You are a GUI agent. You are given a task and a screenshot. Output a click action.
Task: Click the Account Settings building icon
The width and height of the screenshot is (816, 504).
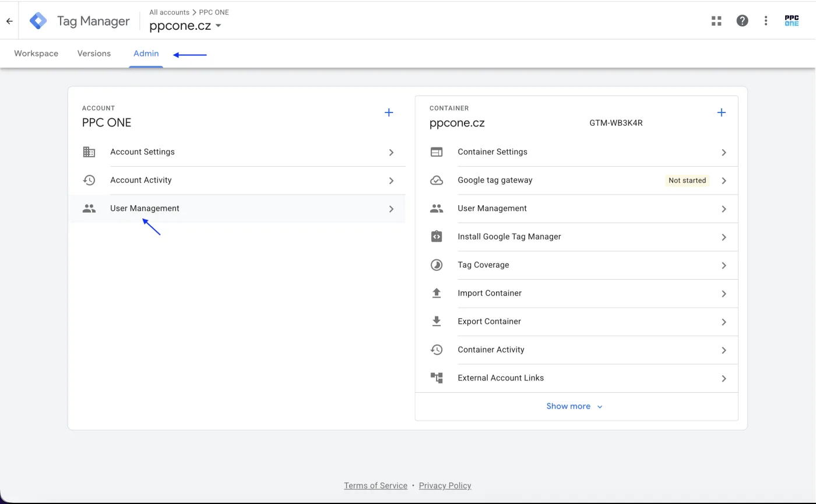click(89, 152)
